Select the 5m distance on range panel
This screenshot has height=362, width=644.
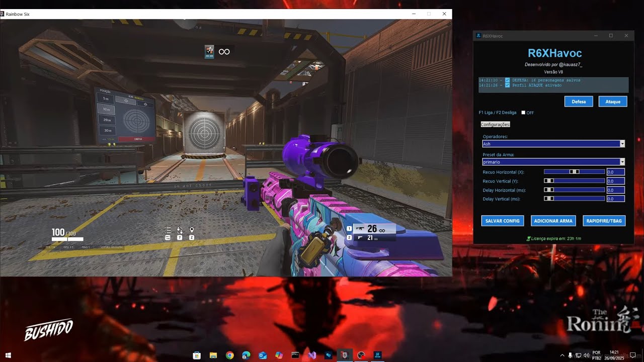pyautogui.click(x=106, y=99)
